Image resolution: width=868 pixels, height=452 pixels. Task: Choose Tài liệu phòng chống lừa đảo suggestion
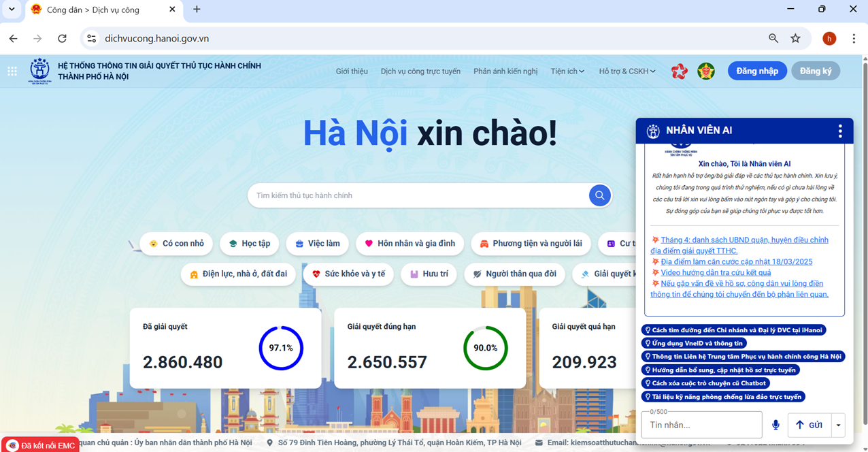pyautogui.click(x=724, y=396)
